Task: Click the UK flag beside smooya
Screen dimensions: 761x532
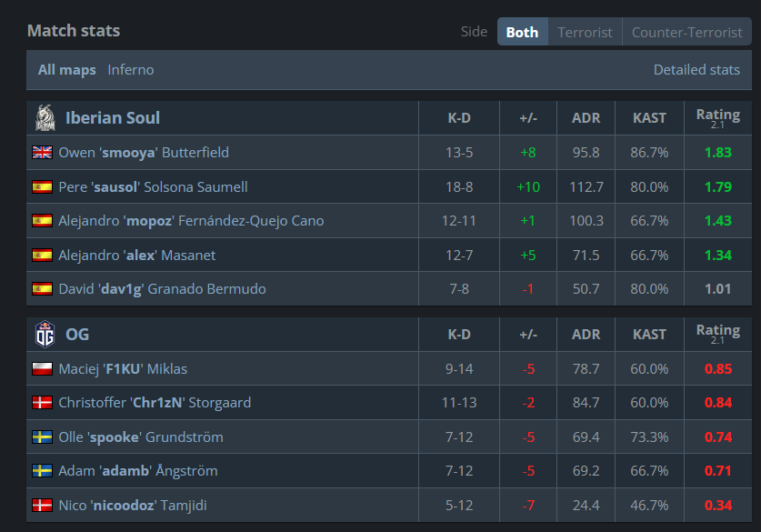Action: coord(42,153)
